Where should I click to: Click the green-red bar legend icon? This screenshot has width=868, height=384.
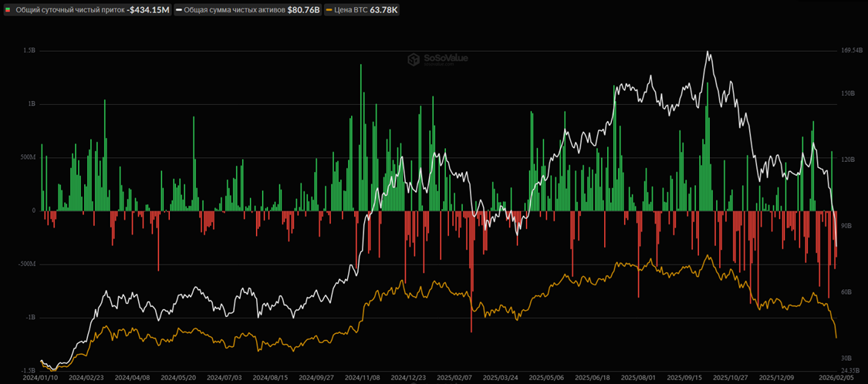pyautogui.click(x=8, y=9)
